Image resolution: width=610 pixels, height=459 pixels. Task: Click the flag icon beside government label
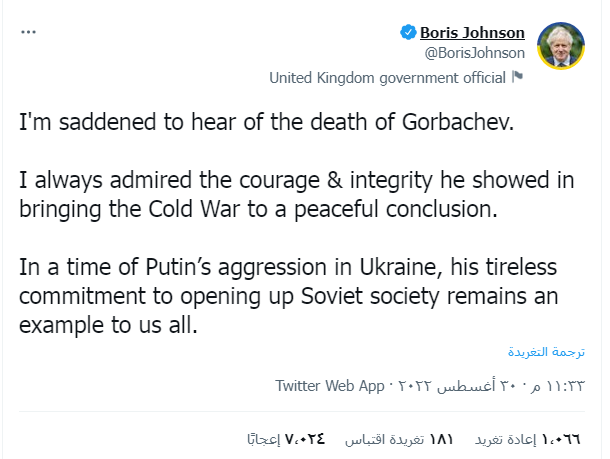tap(517, 76)
